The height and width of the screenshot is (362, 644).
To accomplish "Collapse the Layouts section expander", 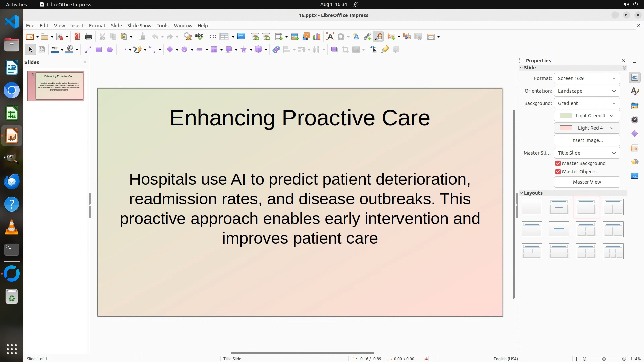I will (521, 193).
